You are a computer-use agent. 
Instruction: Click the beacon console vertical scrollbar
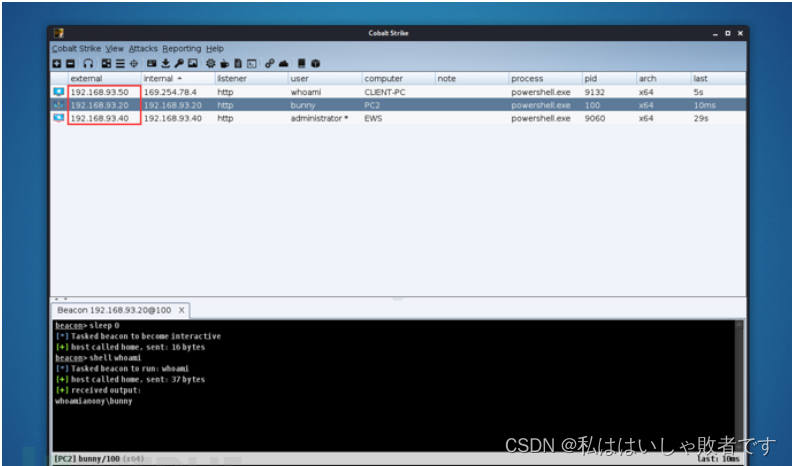click(x=739, y=386)
